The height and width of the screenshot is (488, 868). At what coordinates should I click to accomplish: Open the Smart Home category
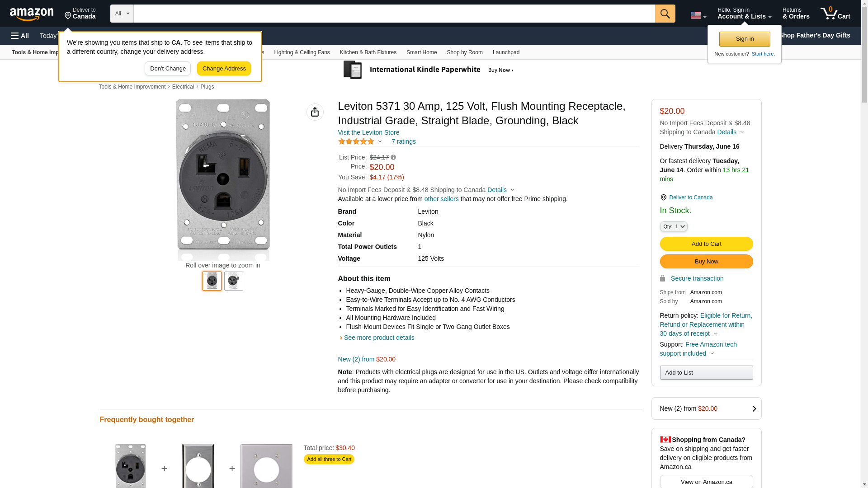point(421,52)
